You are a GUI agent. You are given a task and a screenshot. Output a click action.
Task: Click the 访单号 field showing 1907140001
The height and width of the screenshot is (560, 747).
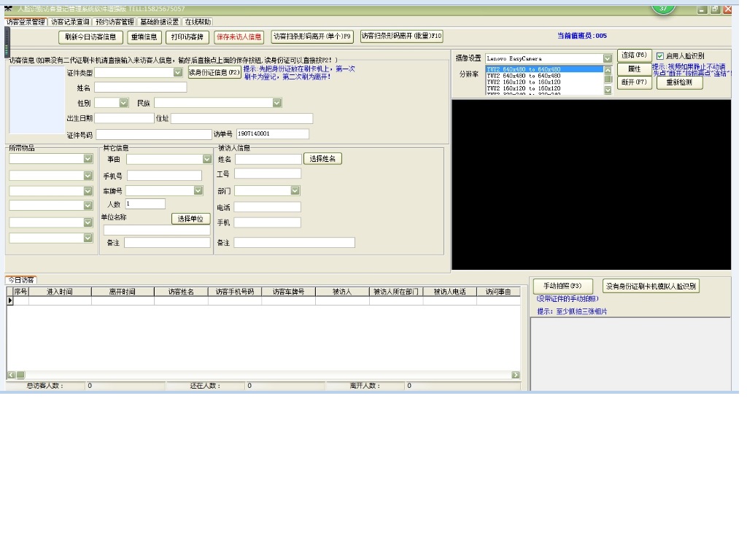point(273,134)
